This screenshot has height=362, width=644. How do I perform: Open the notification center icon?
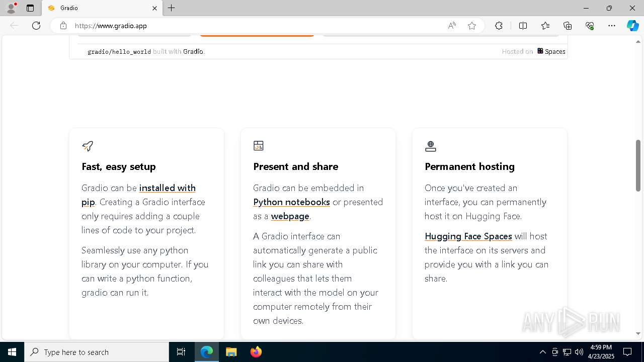click(x=627, y=352)
